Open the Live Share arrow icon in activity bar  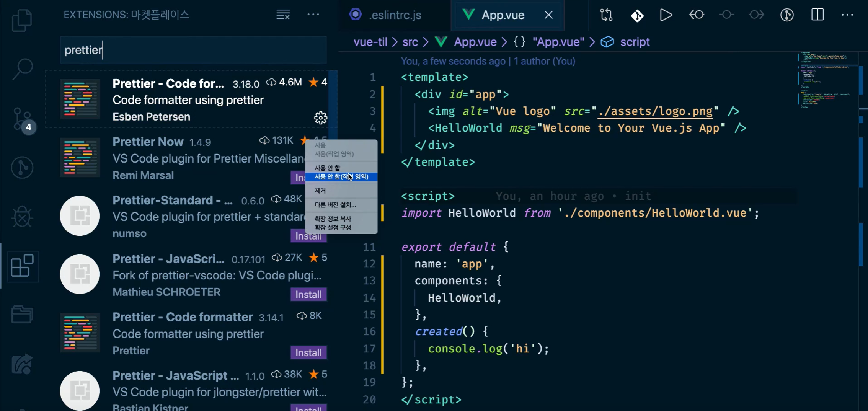[x=22, y=364]
